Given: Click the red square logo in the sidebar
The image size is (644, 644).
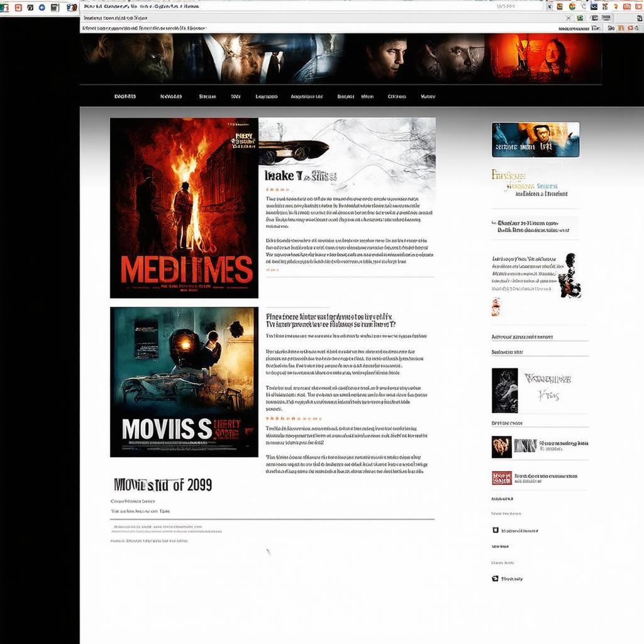Looking at the screenshot, I should tap(502, 478).
